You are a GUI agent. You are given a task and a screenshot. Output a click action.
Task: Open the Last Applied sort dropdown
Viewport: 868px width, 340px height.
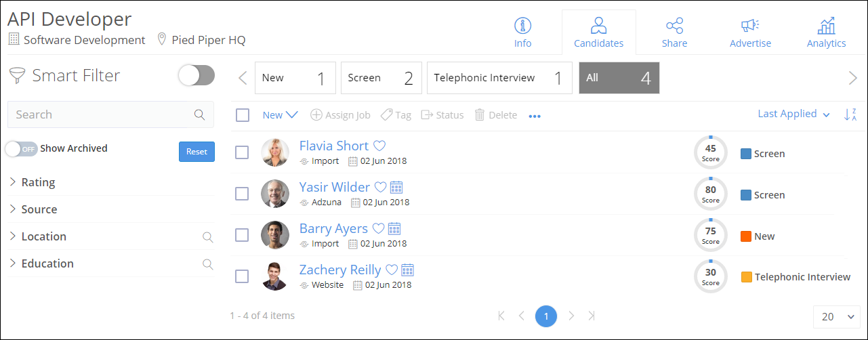793,114
